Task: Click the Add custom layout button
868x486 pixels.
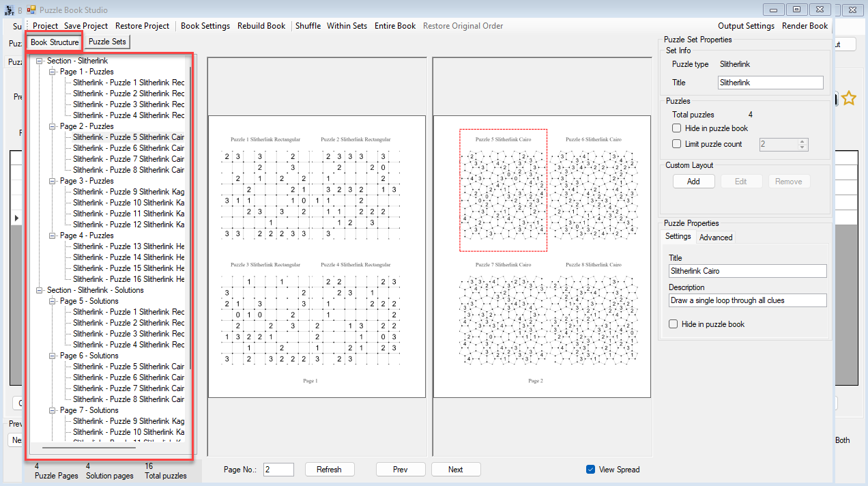Action: [x=693, y=182]
